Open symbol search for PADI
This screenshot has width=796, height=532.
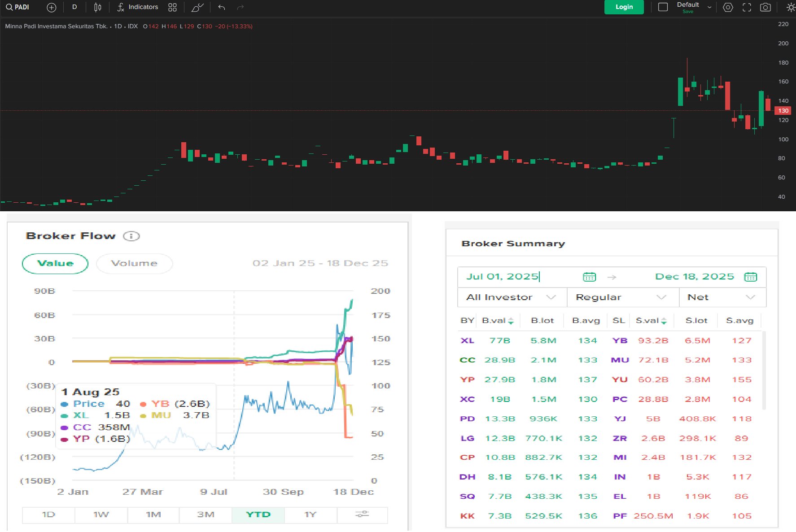pos(17,7)
